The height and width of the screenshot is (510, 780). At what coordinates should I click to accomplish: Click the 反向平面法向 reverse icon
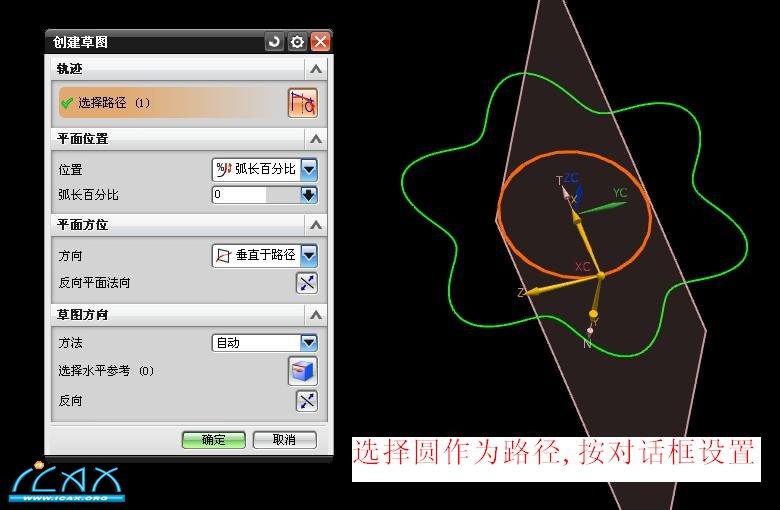(x=307, y=283)
